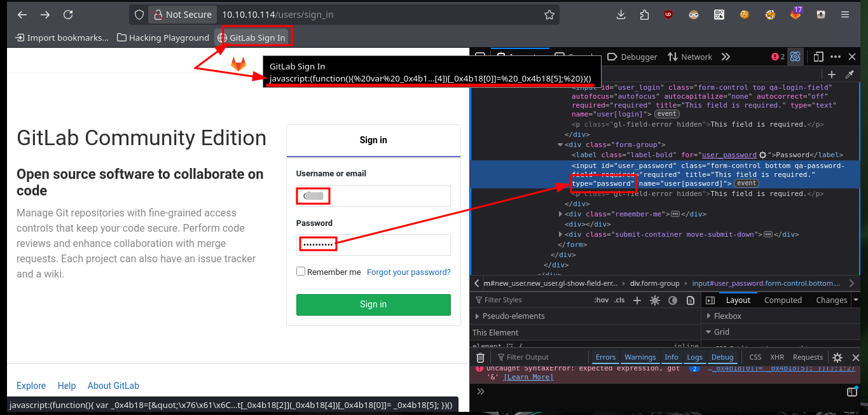The image size is (868, 415).
Task: Toggle the Warnings console filter
Action: coord(640,358)
